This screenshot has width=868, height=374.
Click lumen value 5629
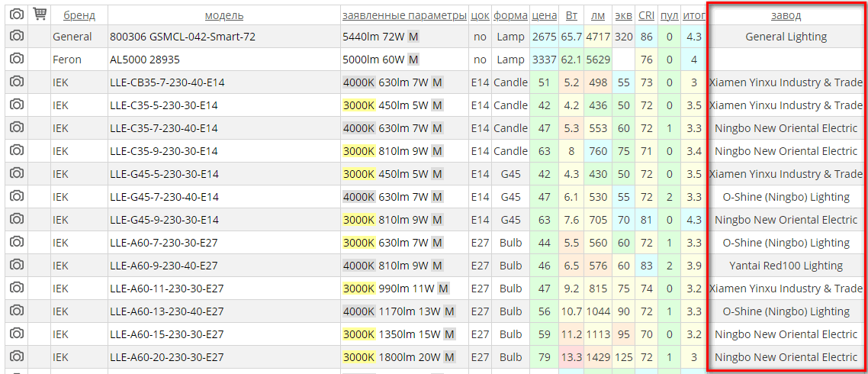click(599, 60)
